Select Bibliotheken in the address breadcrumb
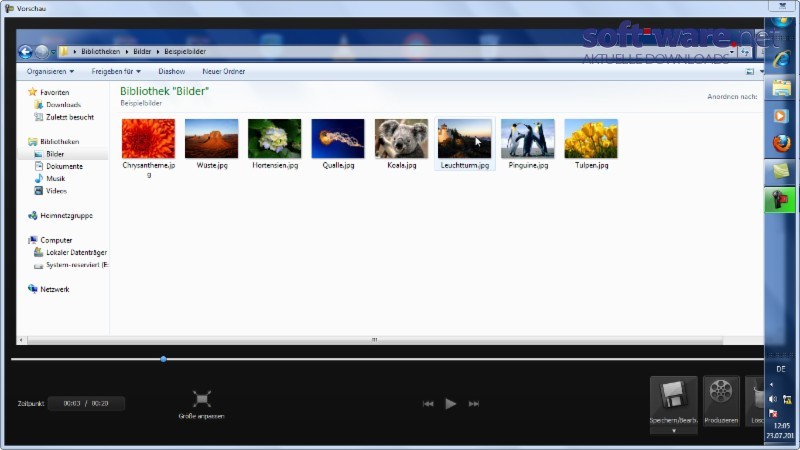This screenshot has width=800, height=450. tap(101, 52)
